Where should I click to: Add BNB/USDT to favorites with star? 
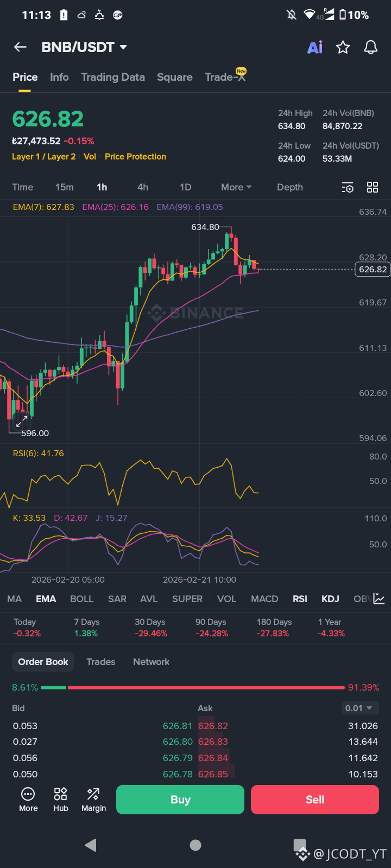343,47
